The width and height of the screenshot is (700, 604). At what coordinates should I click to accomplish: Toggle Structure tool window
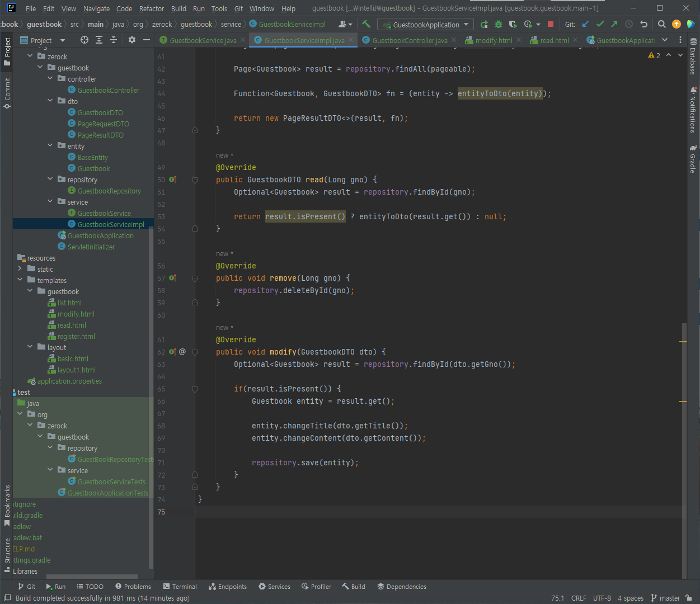click(7, 555)
